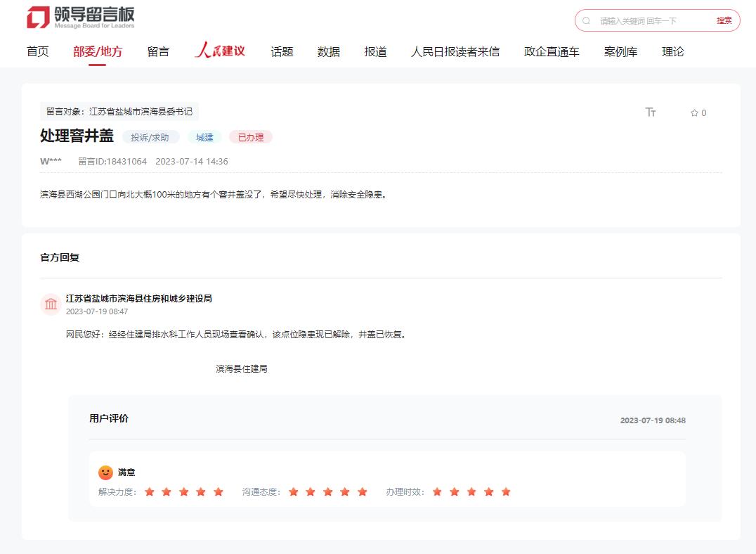Image resolution: width=756 pixels, height=554 pixels.
Task: Click the 领导留言板 logo
Action: (80, 18)
